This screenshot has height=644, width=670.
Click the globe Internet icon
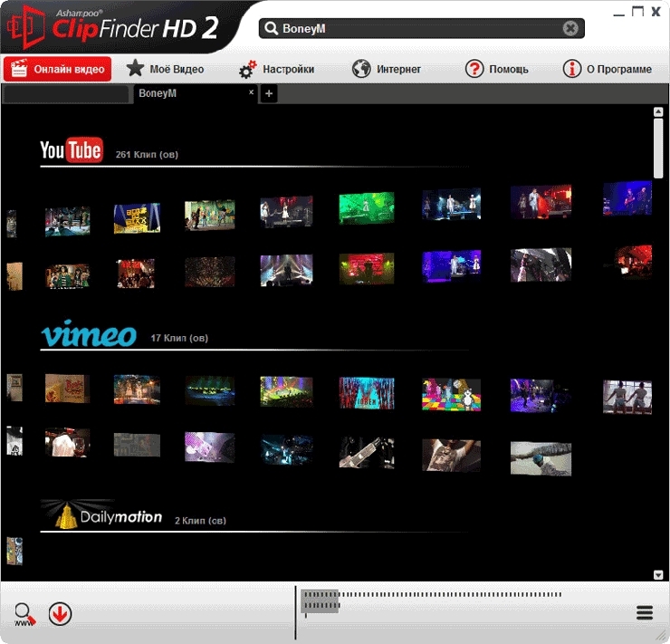click(361, 69)
